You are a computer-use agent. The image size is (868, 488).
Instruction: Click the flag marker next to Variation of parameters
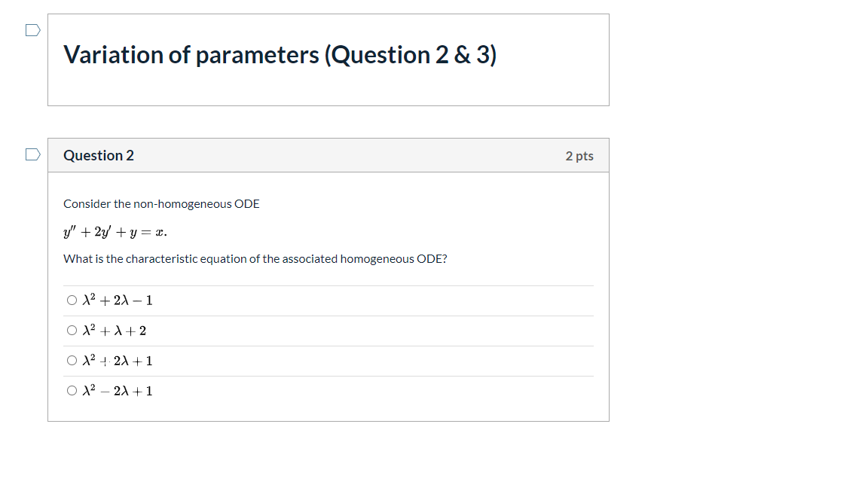point(32,29)
